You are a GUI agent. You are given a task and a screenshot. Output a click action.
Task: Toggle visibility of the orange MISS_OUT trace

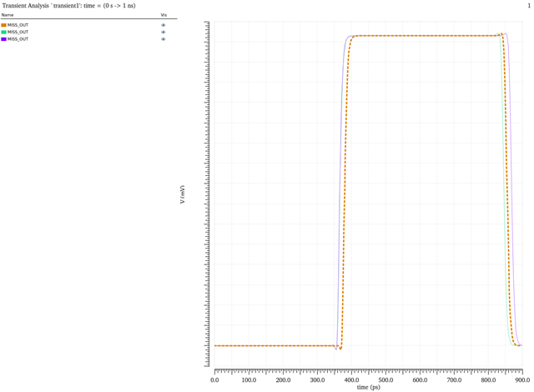[164, 25]
